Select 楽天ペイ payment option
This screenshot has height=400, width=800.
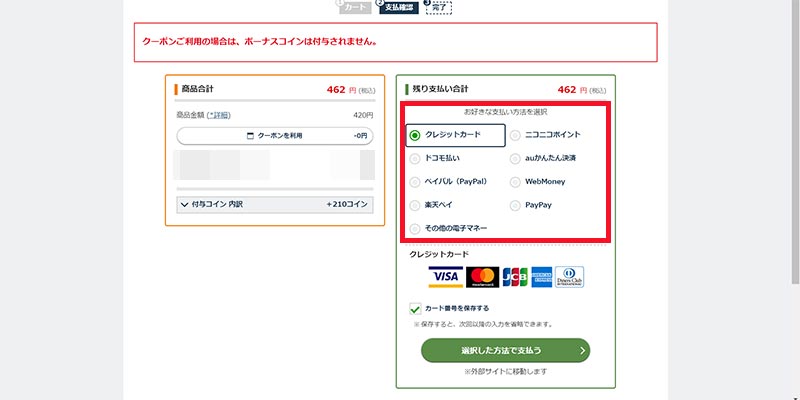pyautogui.click(x=415, y=205)
